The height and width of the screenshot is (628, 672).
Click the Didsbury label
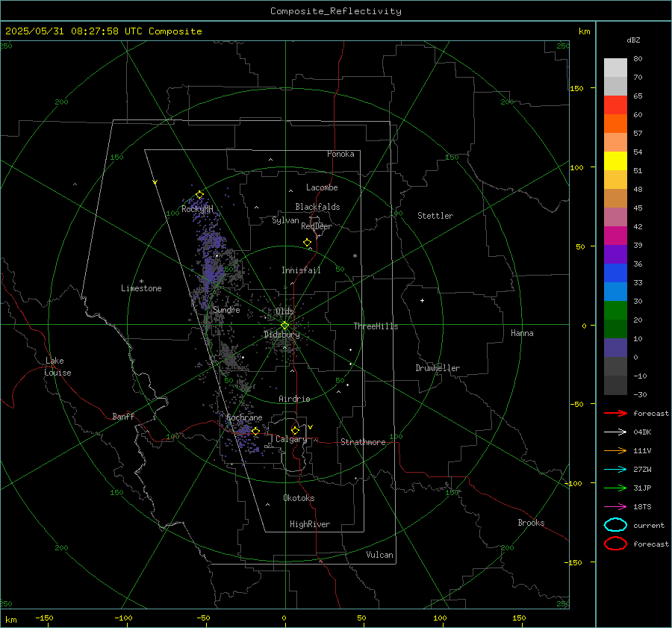click(281, 335)
